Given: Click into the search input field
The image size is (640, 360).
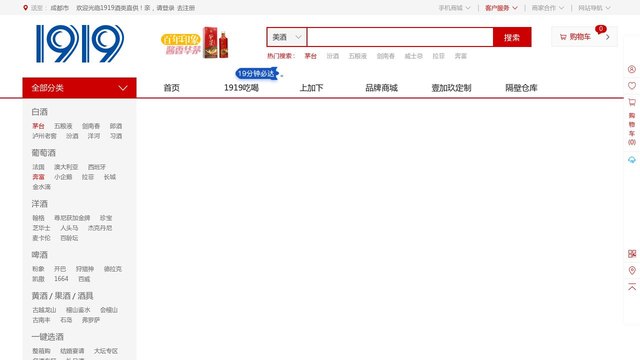Looking at the screenshot, I should pos(400,37).
